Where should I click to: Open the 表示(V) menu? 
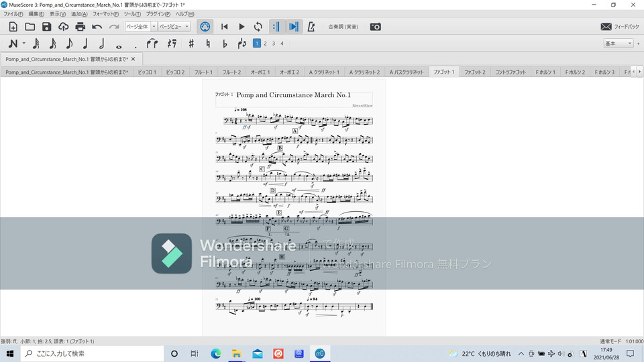(x=58, y=14)
